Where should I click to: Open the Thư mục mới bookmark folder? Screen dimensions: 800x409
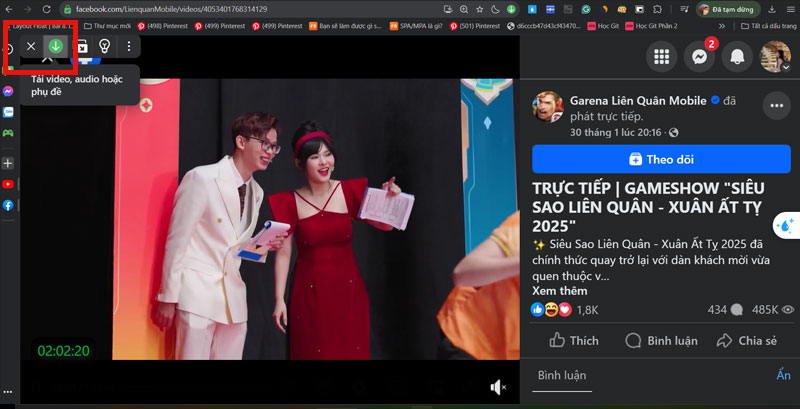(107, 26)
